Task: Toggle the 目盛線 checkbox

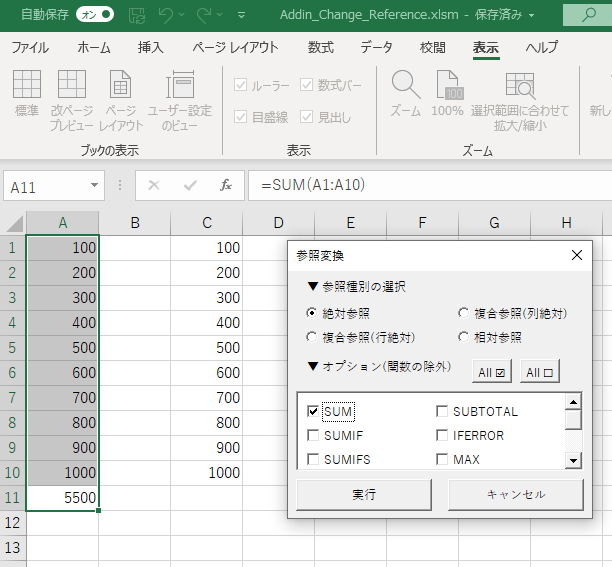Action: 240,116
